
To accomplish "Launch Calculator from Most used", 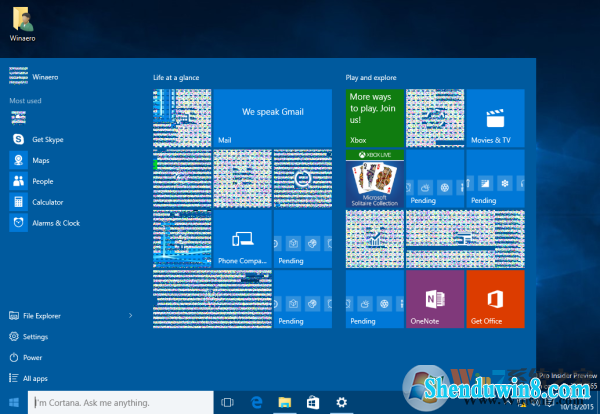I will (36, 202).
